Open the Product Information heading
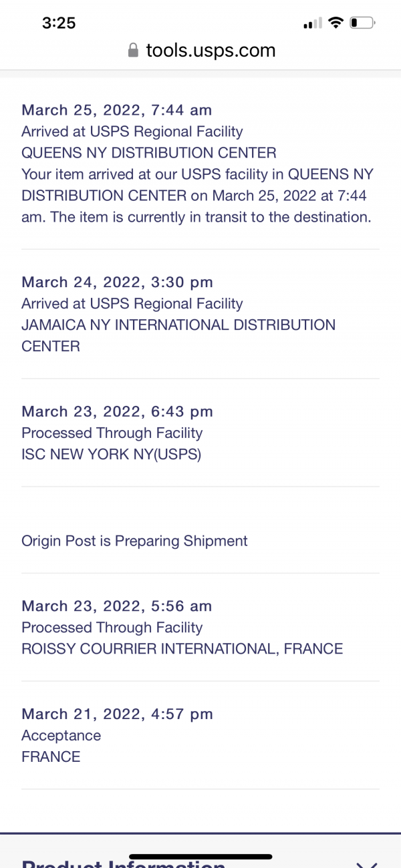 123,863
